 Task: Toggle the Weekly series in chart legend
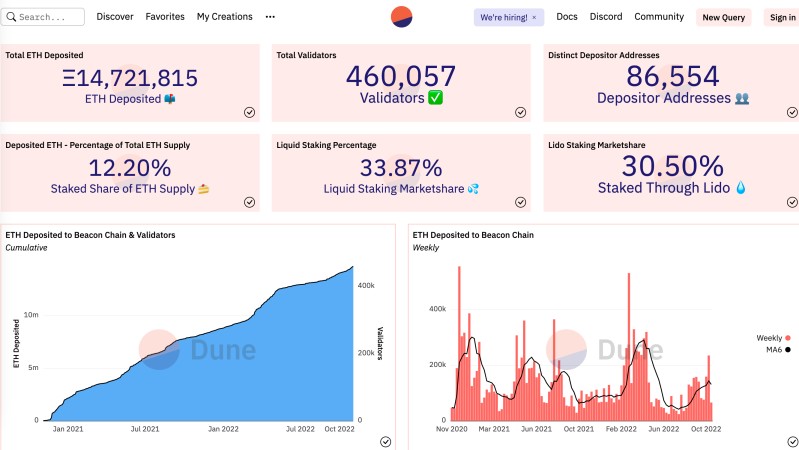tap(774, 338)
